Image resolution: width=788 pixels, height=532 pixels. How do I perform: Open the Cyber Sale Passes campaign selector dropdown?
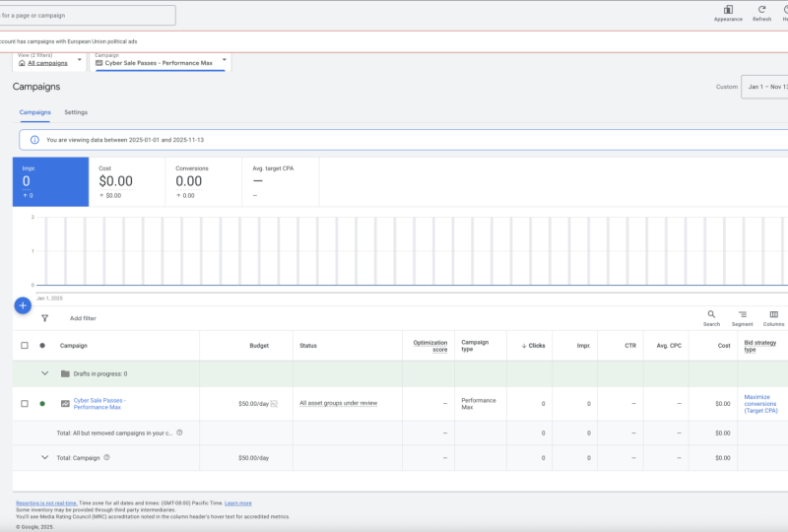(x=161, y=61)
